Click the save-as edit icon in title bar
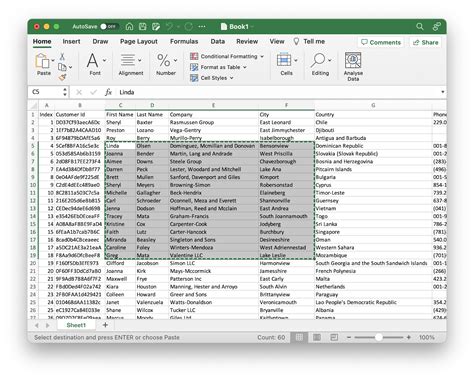 tap(156, 26)
